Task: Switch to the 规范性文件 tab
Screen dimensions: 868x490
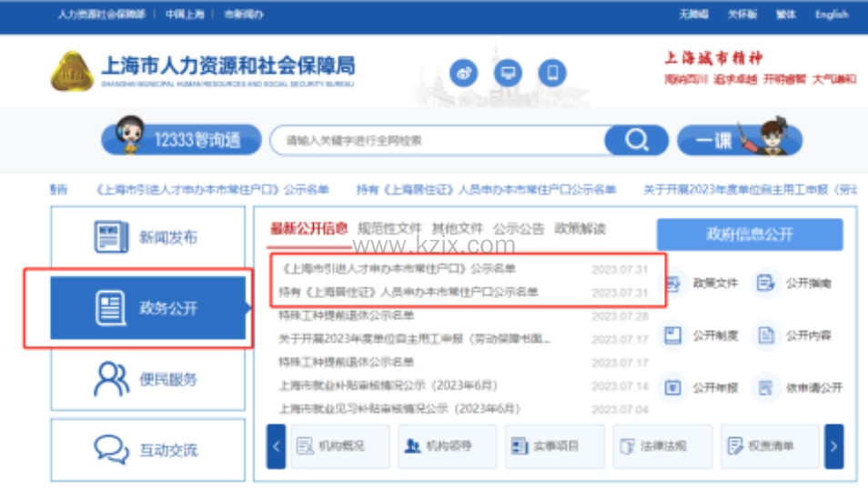Action: pyautogui.click(x=389, y=228)
